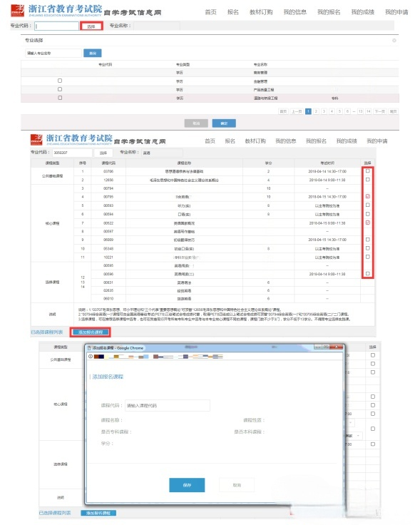Select page 1 in the pagination
Image resolution: width=420 pixels, height=525 pixels.
pos(308,111)
